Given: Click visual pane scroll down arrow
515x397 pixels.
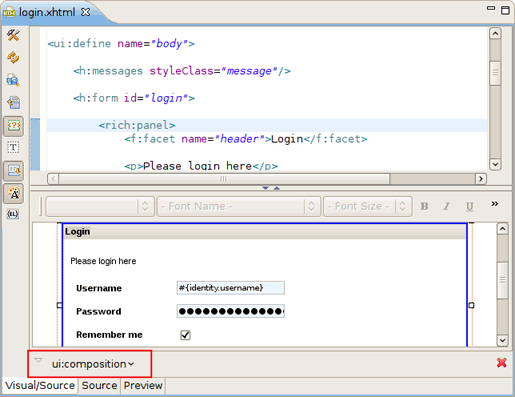Looking at the screenshot, I should pos(503,340).
